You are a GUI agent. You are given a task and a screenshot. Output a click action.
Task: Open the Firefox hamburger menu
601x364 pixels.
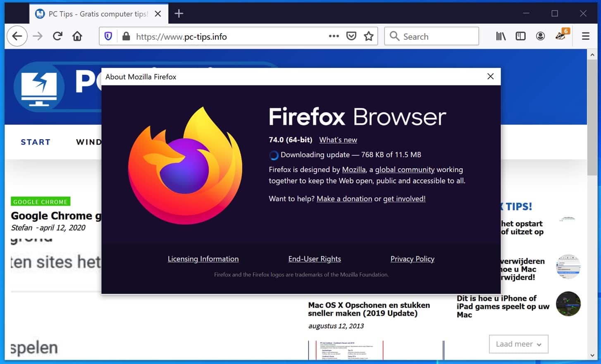(x=585, y=36)
